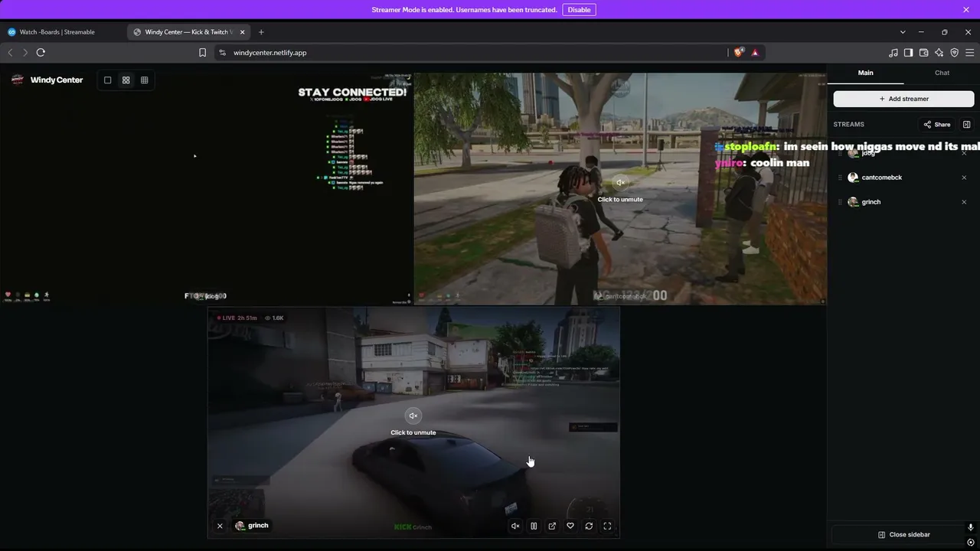Switch to single-stream layout view

(x=107, y=80)
